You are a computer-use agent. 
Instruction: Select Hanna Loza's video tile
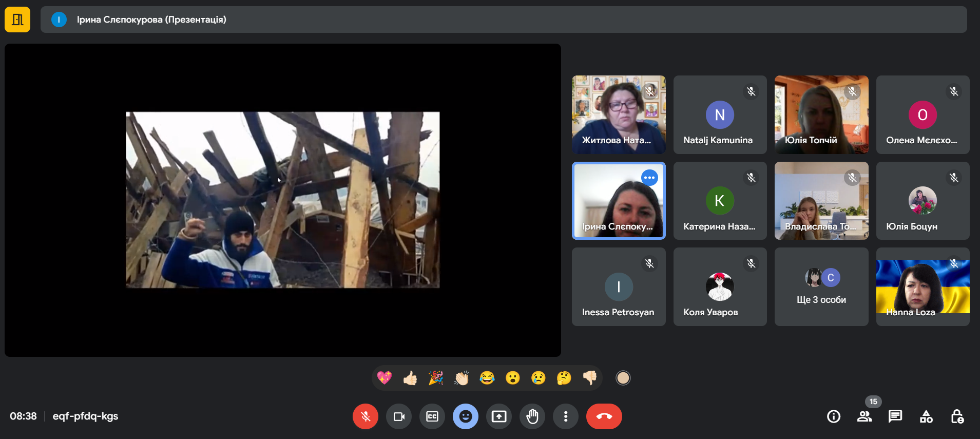pyautogui.click(x=923, y=287)
